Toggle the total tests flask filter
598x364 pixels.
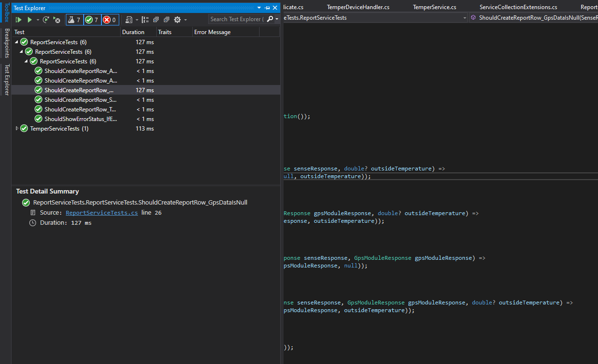click(74, 20)
